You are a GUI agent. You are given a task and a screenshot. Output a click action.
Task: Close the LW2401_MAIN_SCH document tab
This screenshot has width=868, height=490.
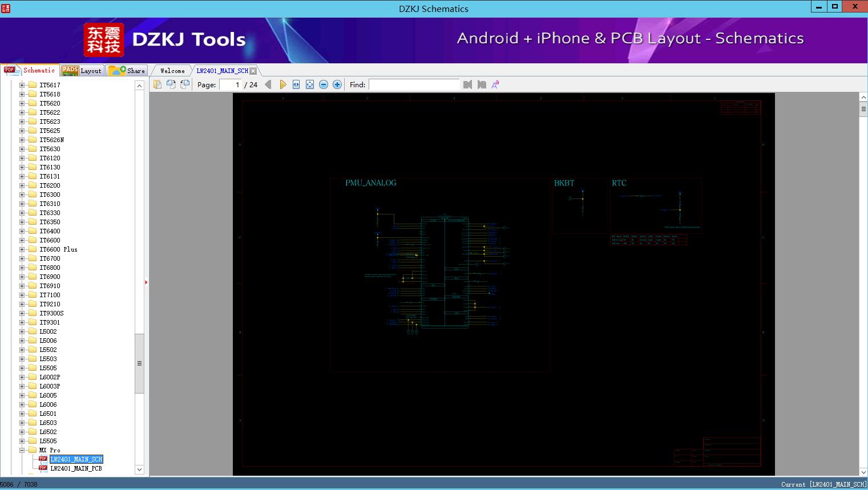[253, 71]
